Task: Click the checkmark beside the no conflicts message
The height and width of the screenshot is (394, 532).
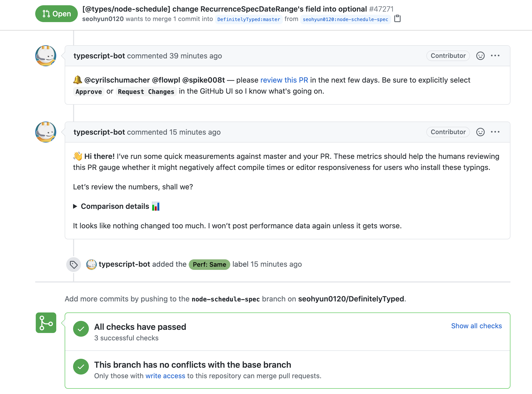Action: [81, 367]
